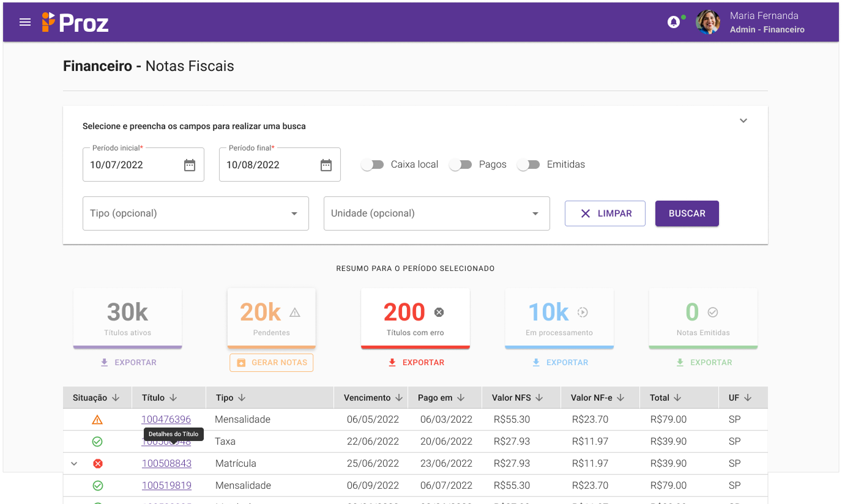Viewport: 842px width, 504px height.
Task: Sort table by Vencimento column
Action: tap(373, 398)
